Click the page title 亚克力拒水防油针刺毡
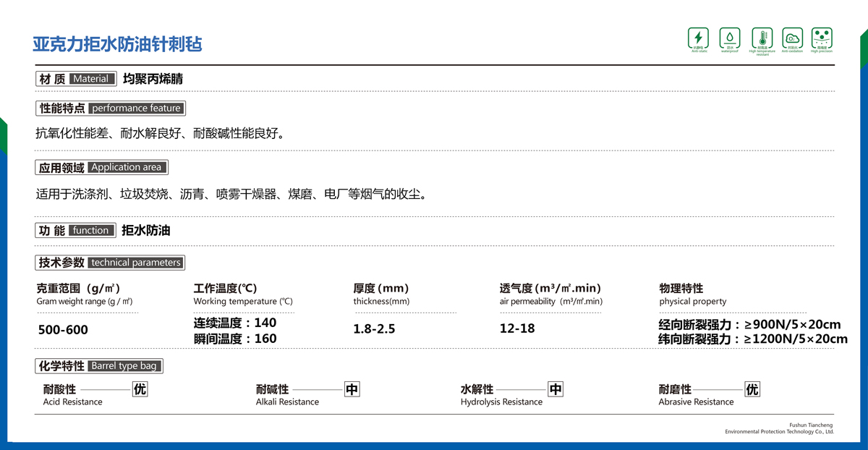Viewport: 868px width, 450px height. 117,44
